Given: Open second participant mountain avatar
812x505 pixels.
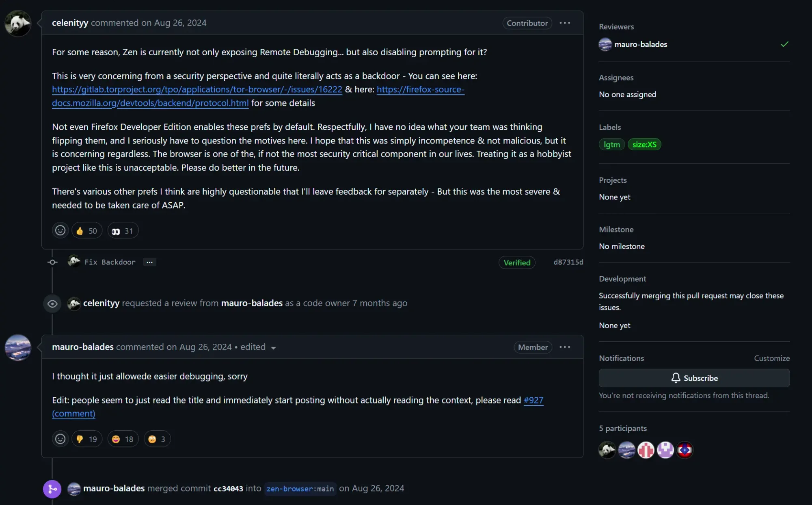Looking at the screenshot, I should [x=626, y=450].
